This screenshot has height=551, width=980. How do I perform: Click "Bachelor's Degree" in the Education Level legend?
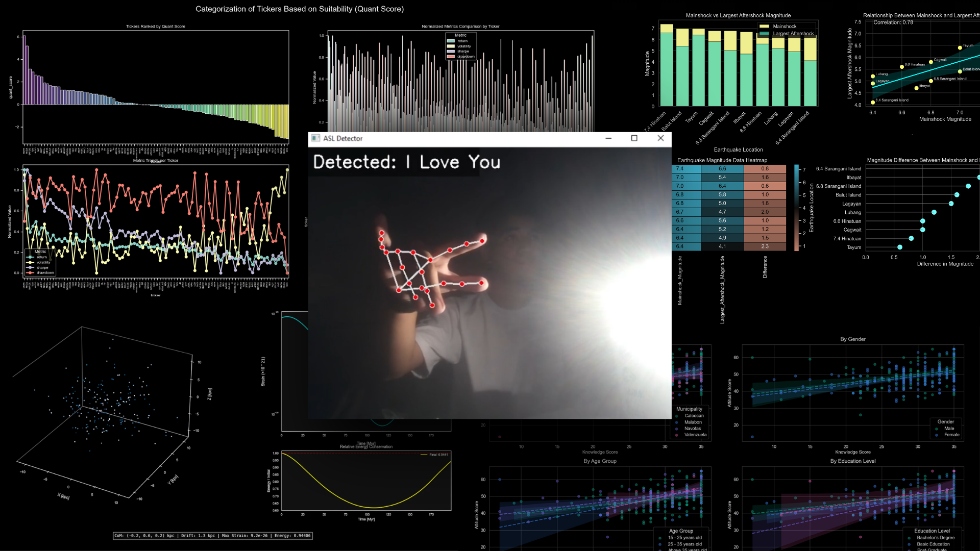(936, 538)
